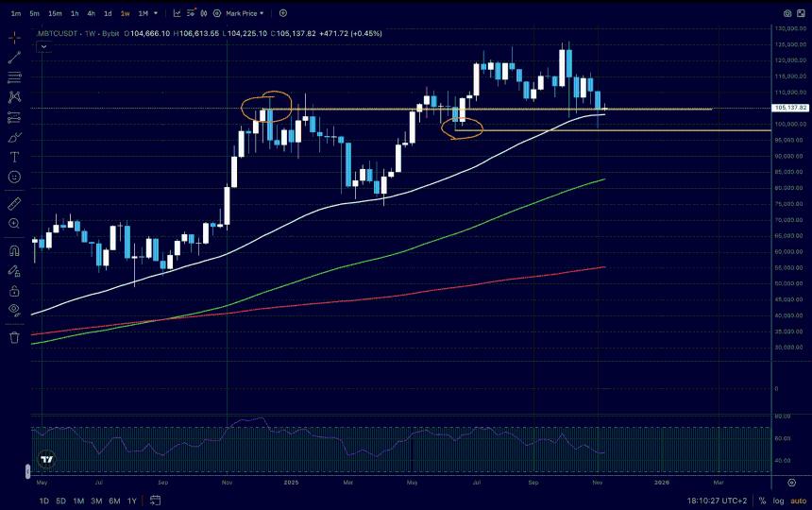Toggle magnet mode for drawings

pyautogui.click(x=14, y=251)
